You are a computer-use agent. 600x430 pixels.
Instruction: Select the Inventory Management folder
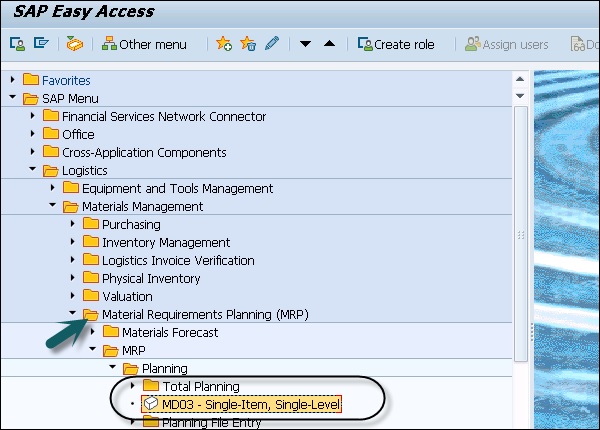click(x=166, y=242)
